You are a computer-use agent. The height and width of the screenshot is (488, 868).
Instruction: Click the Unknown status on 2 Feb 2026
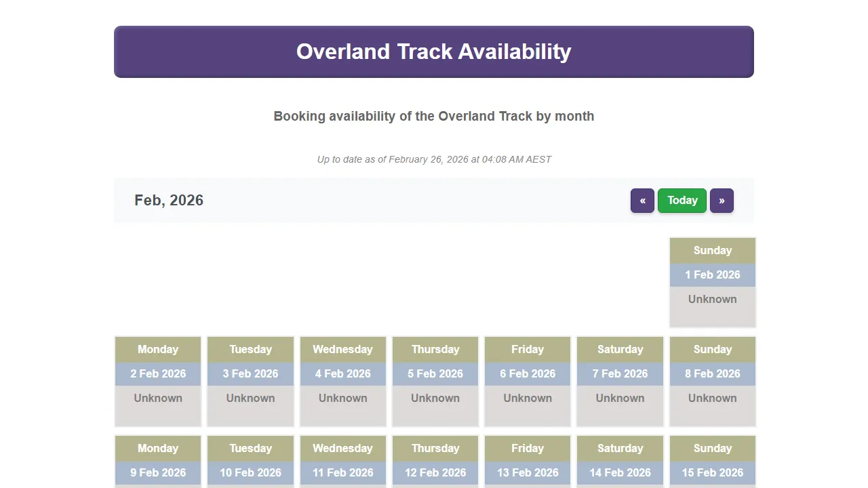(157, 398)
